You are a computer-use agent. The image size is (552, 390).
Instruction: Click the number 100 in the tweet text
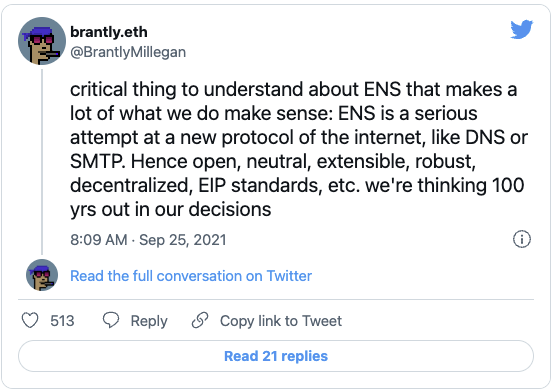[x=508, y=185]
